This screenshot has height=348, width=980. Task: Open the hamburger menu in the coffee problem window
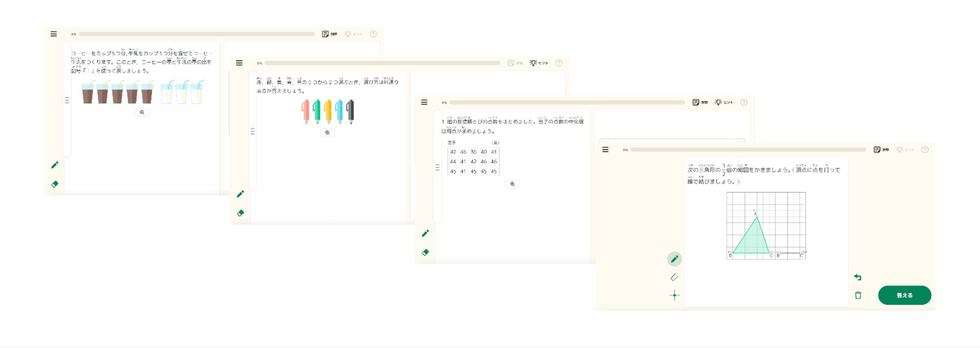tap(54, 34)
